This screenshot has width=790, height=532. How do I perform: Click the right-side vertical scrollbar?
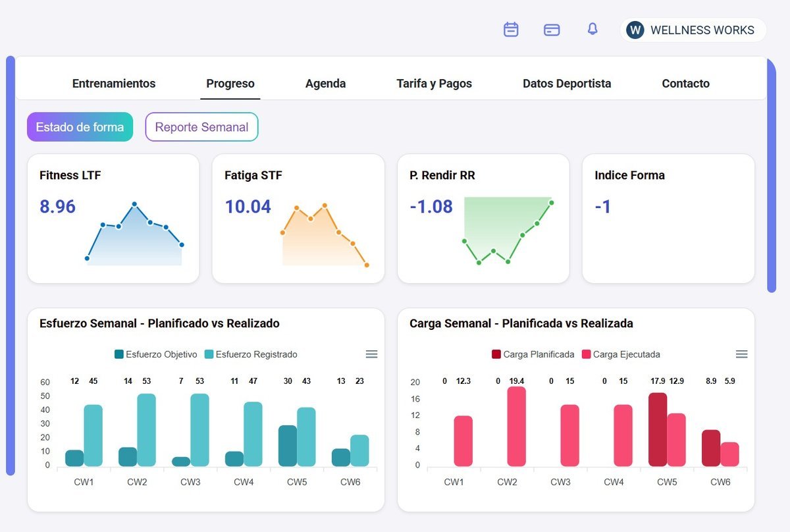point(772,174)
